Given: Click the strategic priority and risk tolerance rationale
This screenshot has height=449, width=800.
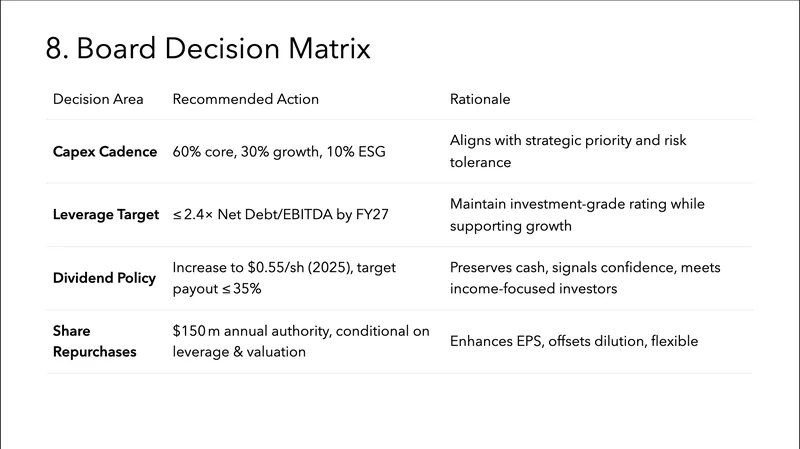Looking at the screenshot, I should point(568,152).
